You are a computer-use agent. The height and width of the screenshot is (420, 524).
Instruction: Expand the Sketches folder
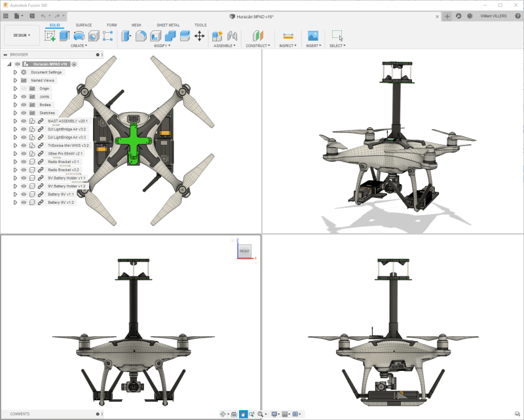(15, 113)
